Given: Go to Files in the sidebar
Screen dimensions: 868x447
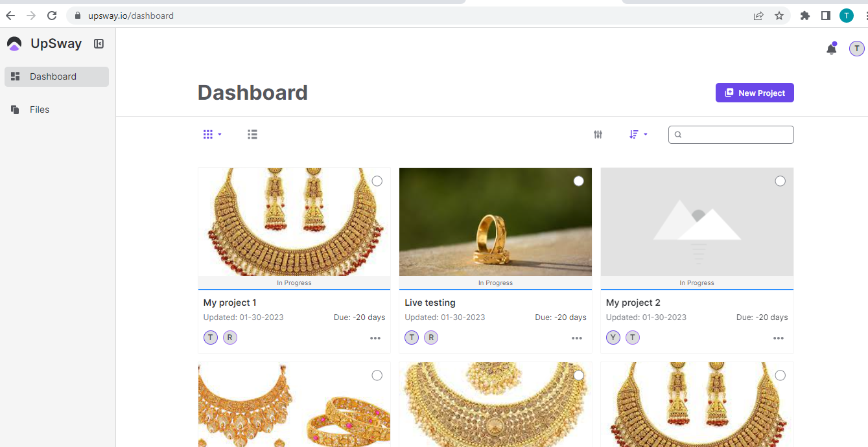Looking at the screenshot, I should 39,109.
